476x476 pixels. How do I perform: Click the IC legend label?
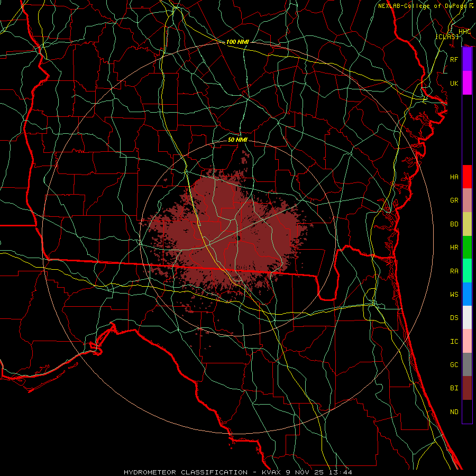point(454,342)
